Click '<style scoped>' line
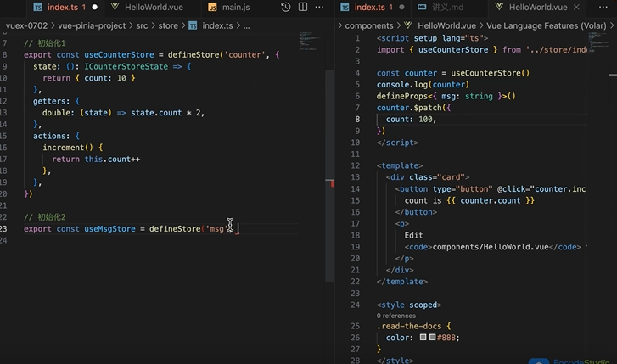 409,305
